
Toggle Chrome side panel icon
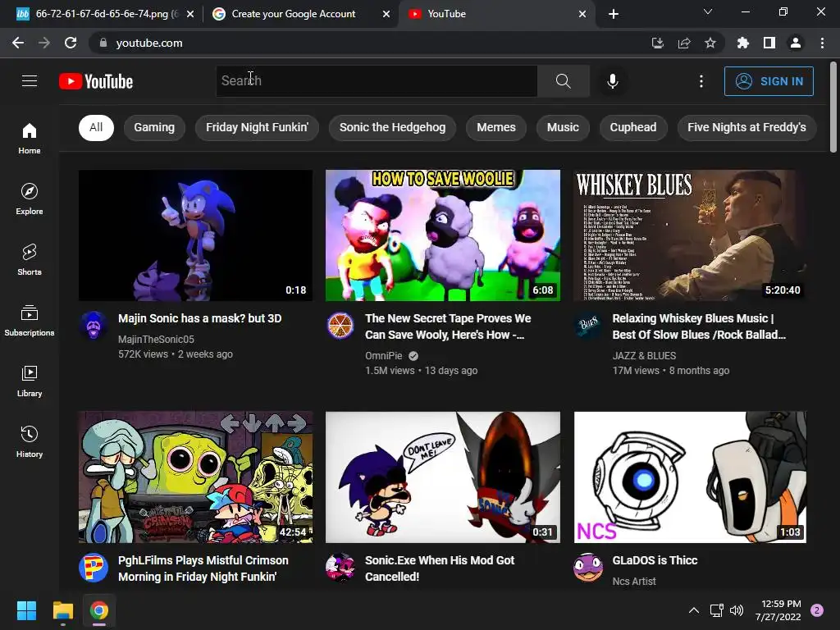pos(769,43)
